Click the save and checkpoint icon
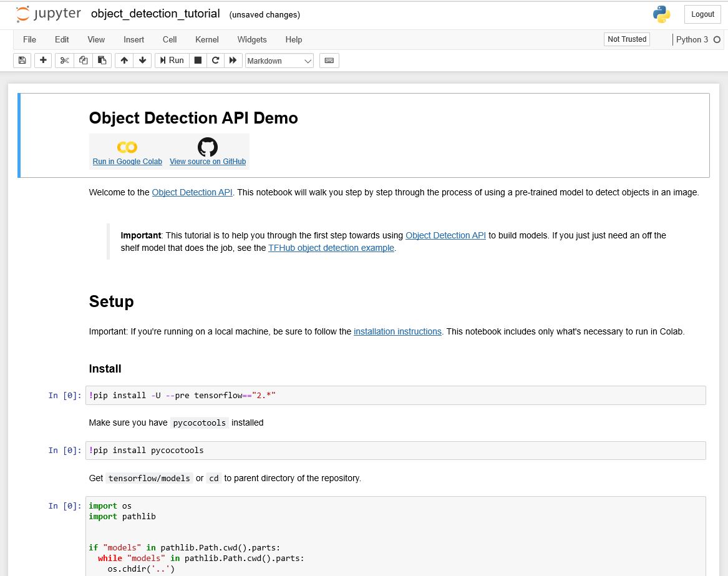Image resolution: width=728 pixels, height=576 pixels. 22,61
